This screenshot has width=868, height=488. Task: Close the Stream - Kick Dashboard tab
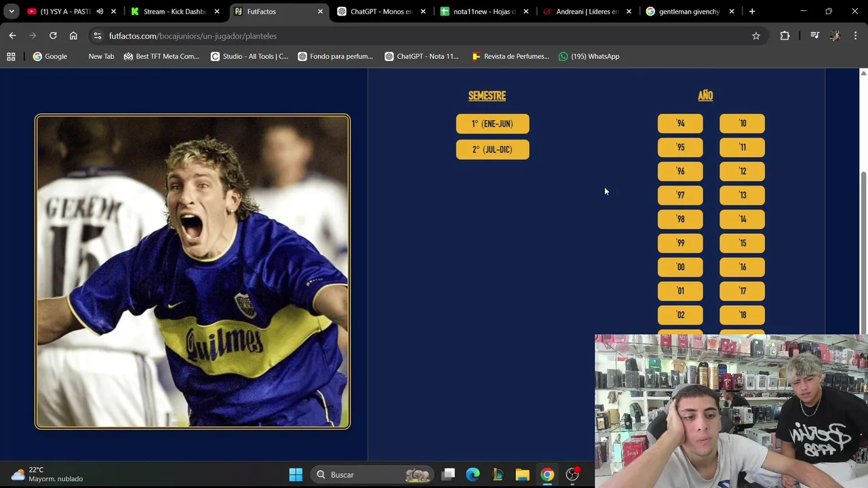pyautogui.click(x=217, y=12)
